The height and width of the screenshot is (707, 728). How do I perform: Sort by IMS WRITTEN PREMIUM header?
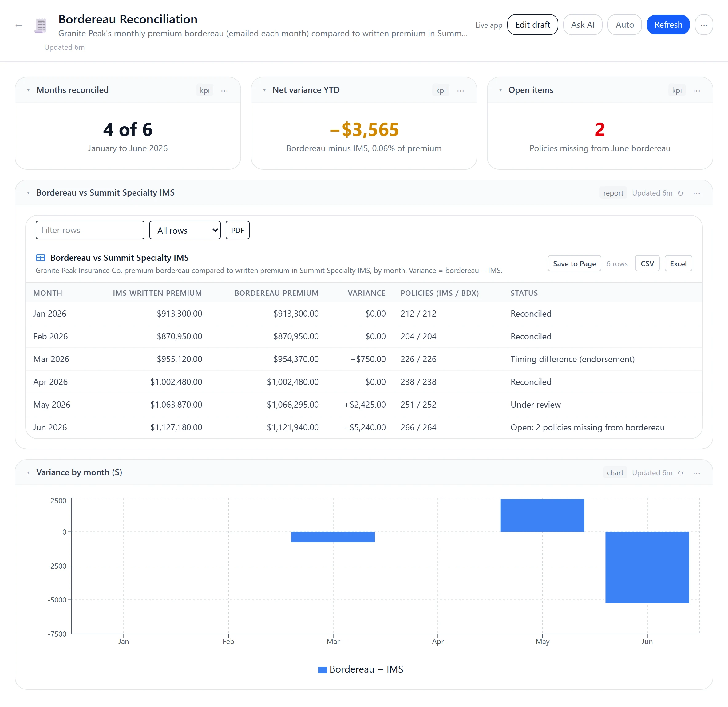pos(157,293)
